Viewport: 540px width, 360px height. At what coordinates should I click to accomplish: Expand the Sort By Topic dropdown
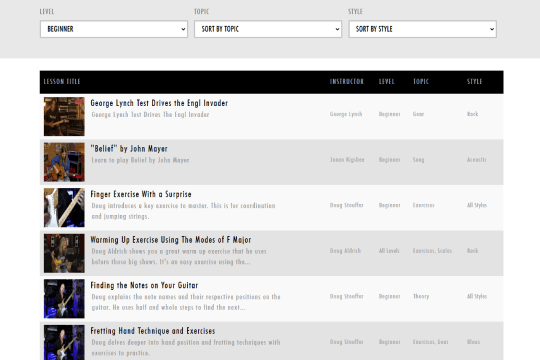coord(268,29)
